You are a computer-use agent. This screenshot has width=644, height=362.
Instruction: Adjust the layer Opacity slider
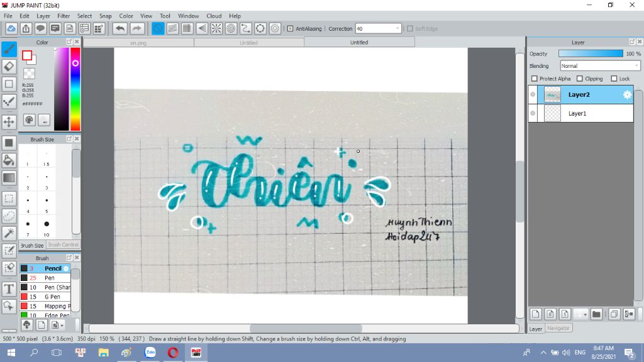tap(591, 54)
